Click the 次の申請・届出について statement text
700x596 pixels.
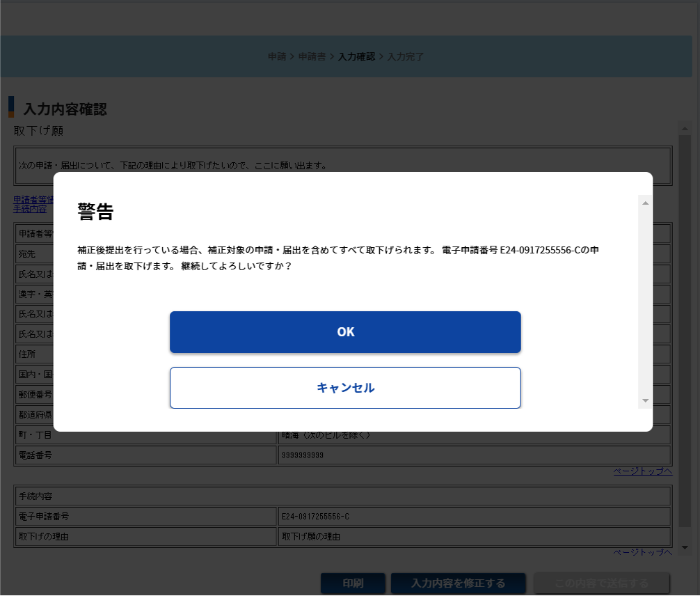coord(173,166)
